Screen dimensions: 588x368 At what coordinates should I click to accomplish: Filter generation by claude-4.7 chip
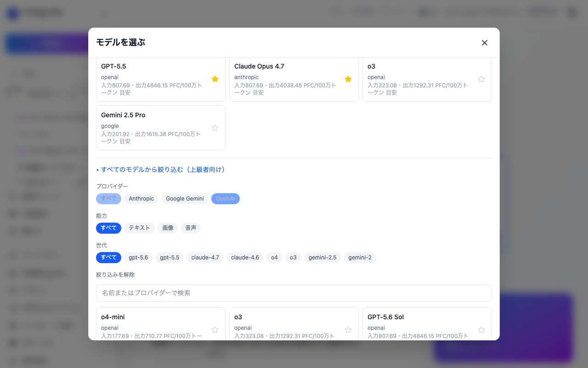click(205, 258)
